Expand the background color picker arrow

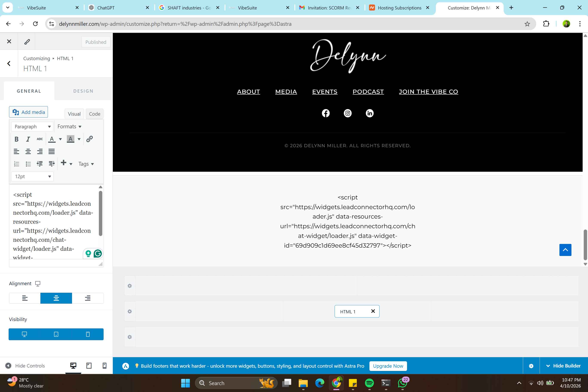(x=79, y=139)
